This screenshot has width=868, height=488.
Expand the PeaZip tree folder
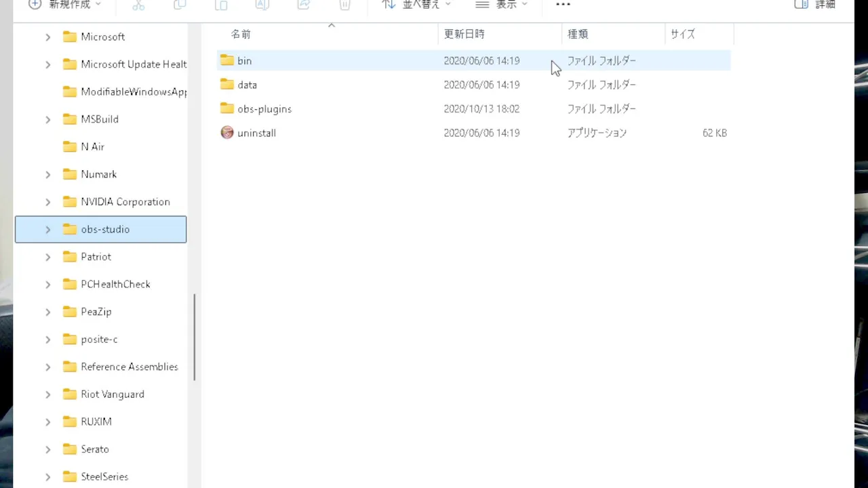[x=47, y=312]
